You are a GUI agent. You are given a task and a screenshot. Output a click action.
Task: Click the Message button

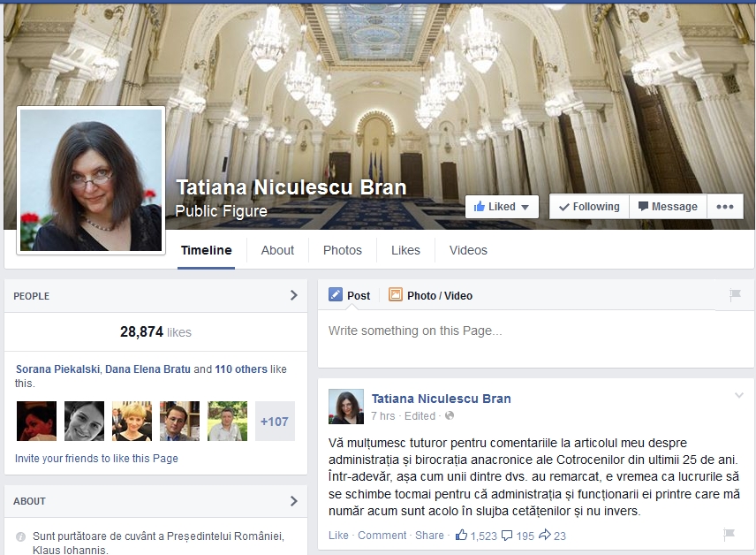(667, 207)
